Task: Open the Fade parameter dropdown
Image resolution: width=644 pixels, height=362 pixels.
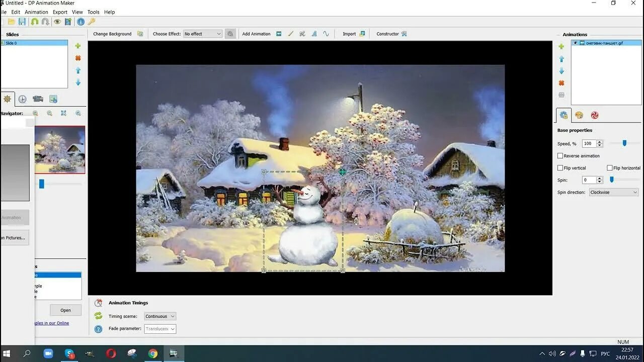Action: pyautogui.click(x=160, y=329)
